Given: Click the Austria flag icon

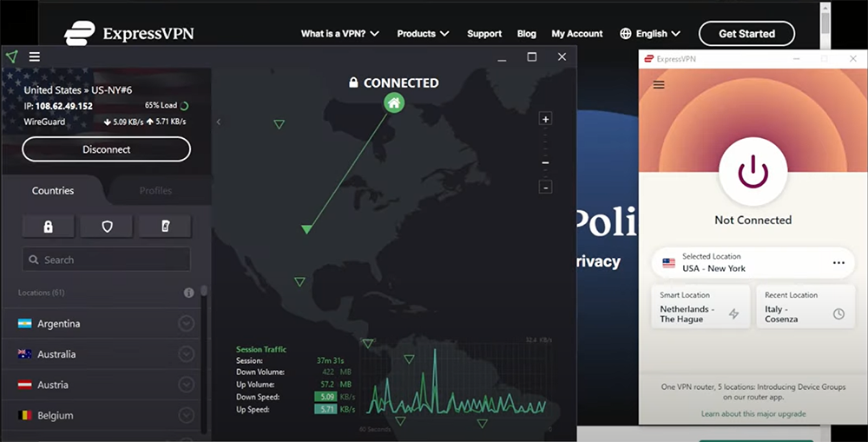Looking at the screenshot, I should (24, 385).
